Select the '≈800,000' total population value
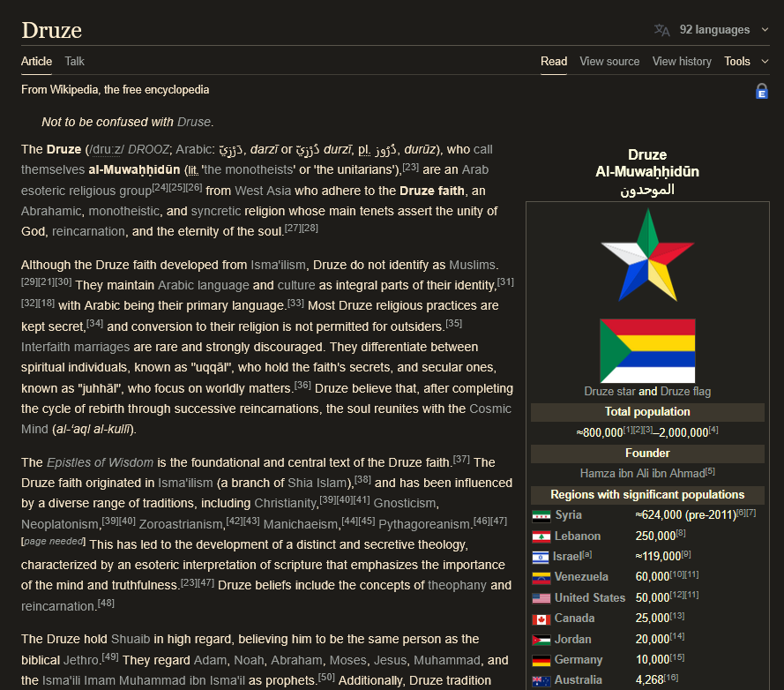 pyautogui.click(x=600, y=433)
